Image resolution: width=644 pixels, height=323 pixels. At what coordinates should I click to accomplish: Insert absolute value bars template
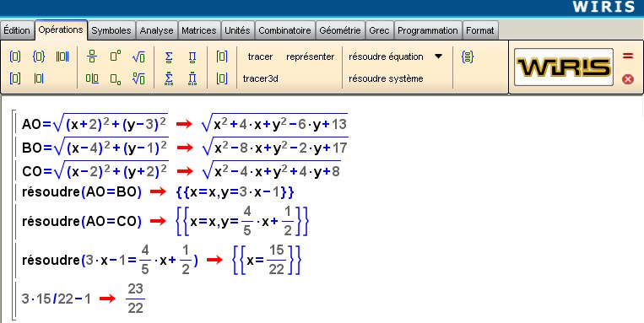click(x=39, y=78)
